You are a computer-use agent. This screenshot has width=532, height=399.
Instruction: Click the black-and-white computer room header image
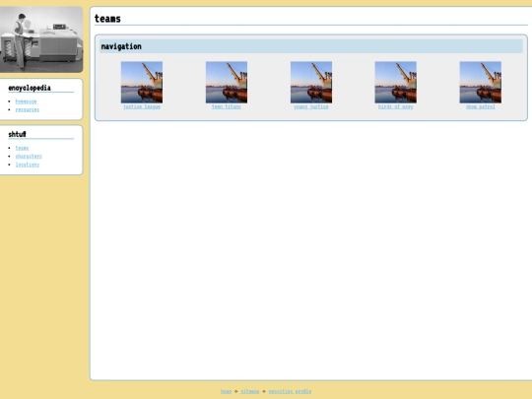[41, 39]
